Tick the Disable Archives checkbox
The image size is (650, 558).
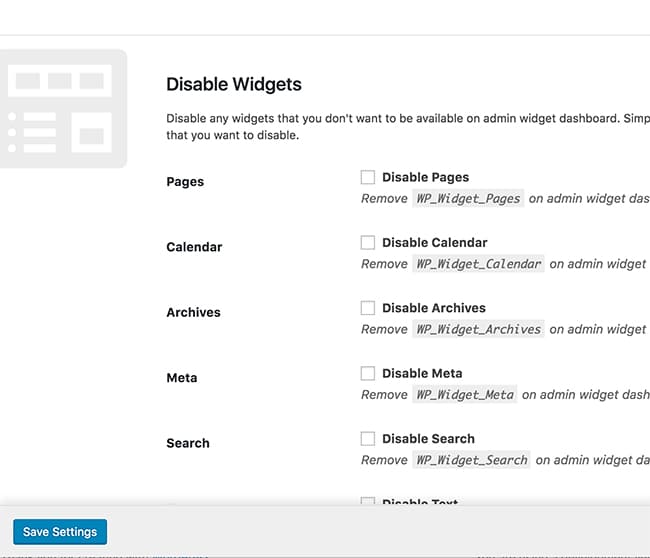tap(368, 308)
